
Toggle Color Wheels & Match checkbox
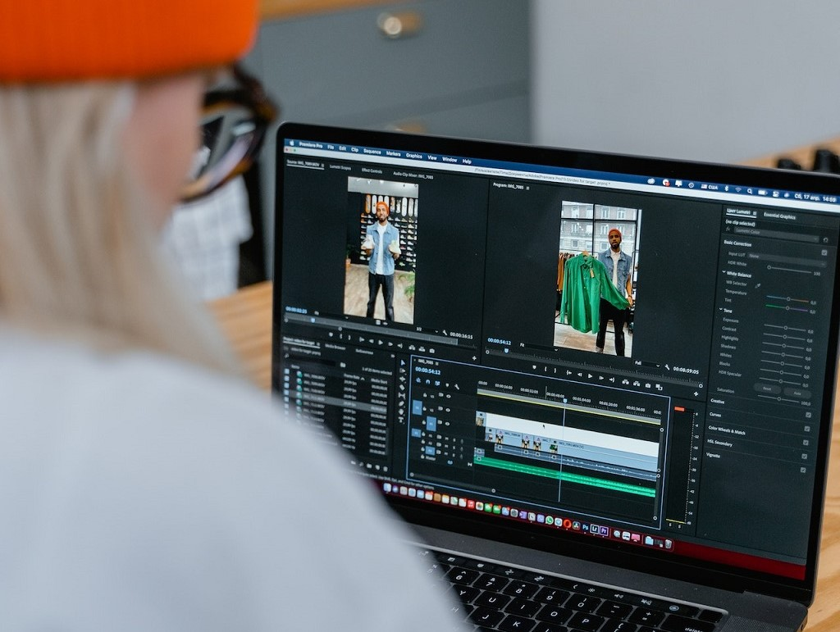(x=806, y=443)
